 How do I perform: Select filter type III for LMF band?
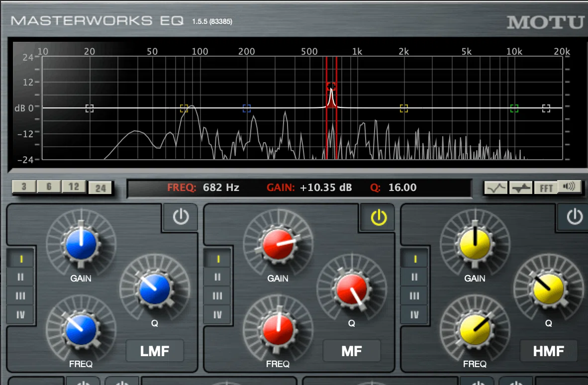pos(21,296)
